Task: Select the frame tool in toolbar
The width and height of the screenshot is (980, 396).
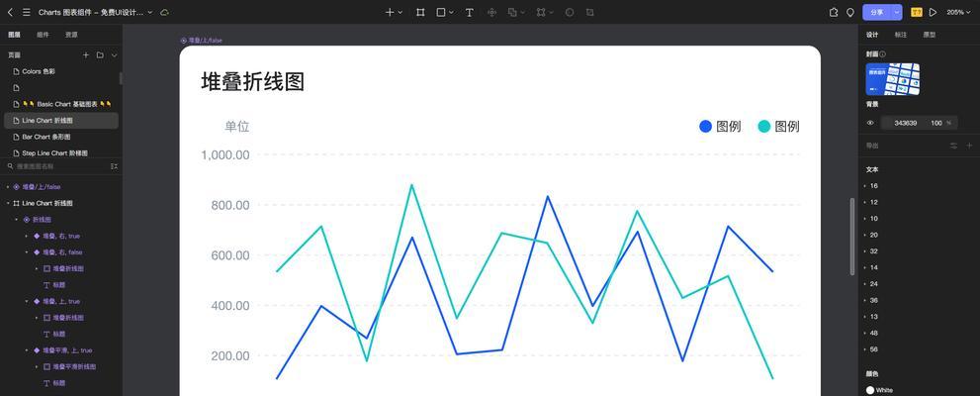Action: tap(420, 12)
